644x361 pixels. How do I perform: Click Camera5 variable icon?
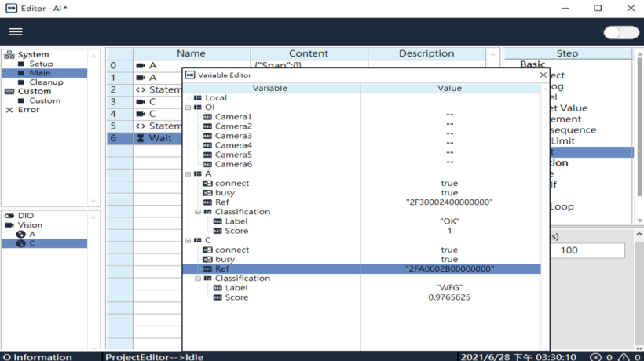[x=208, y=155]
